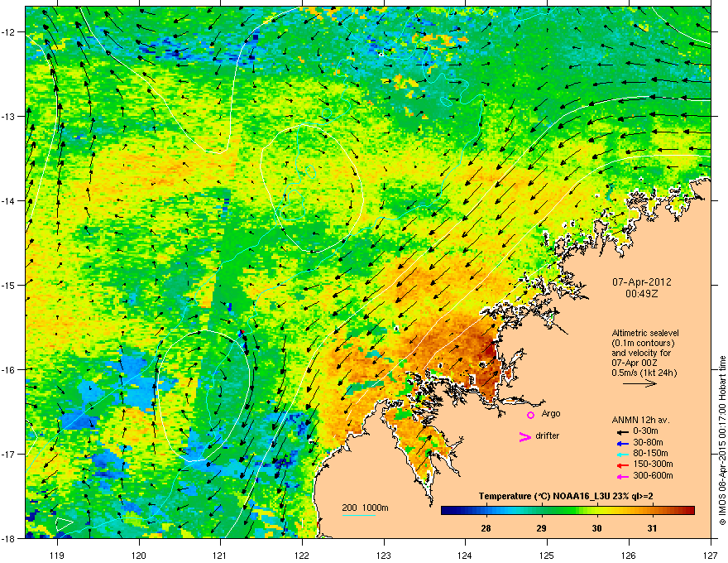Click the cyan bathymetry line under 200 1000m
This screenshot has width=728, height=563.
coord(358,515)
